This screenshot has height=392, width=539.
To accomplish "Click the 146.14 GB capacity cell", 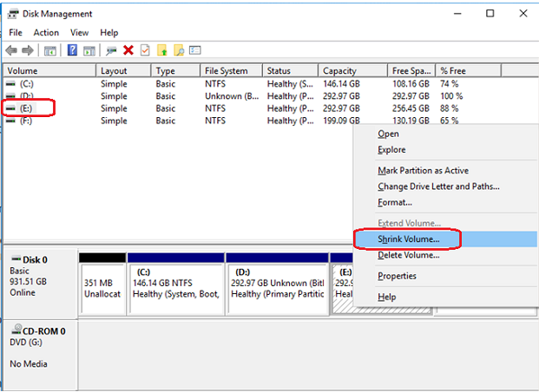I will click(x=341, y=84).
